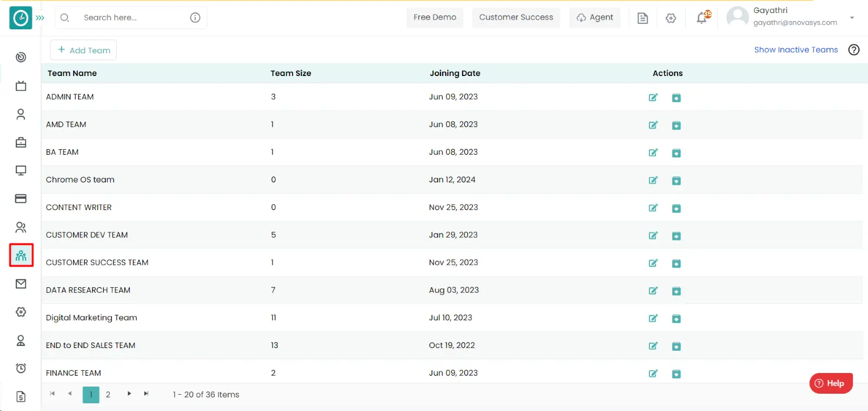Expand the sidebar with double-chevron icon
Image resolution: width=868 pixels, height=411 pixels.
click(40, 18)
